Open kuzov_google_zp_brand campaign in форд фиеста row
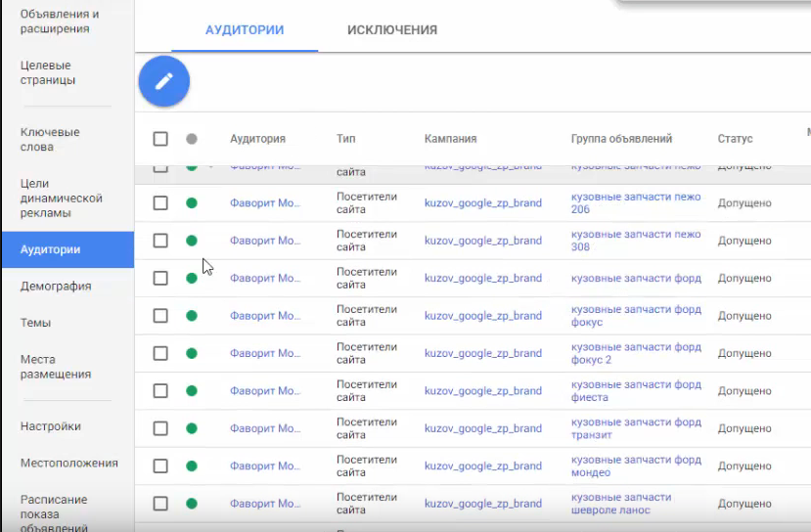This screenshot has width=811, height=532. point(483,391)
